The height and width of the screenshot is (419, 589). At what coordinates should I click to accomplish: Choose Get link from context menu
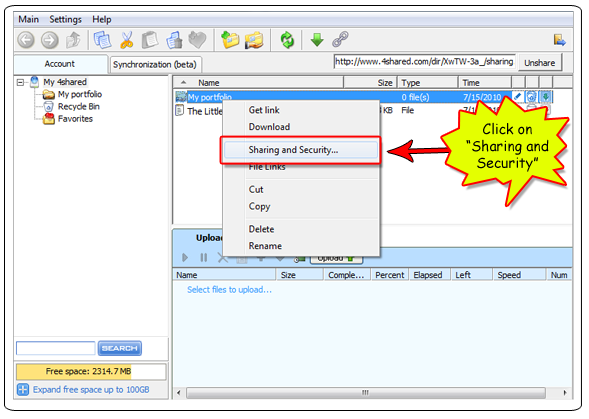tap(301, 110)
